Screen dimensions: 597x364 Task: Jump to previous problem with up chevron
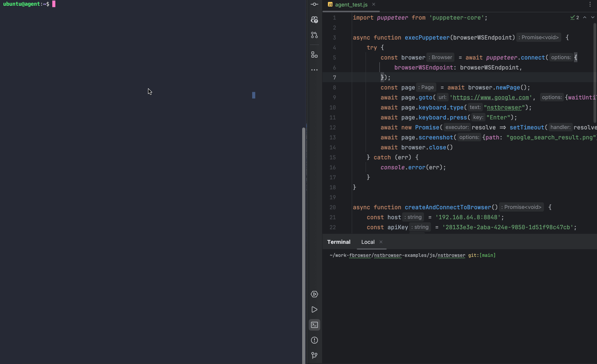click(584, 17)
